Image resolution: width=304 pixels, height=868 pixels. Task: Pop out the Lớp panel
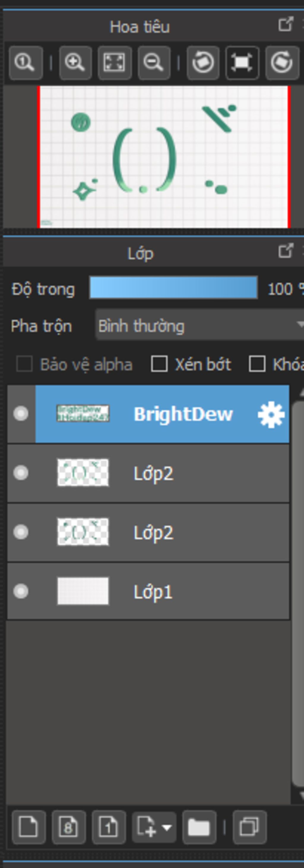point(285,251)
